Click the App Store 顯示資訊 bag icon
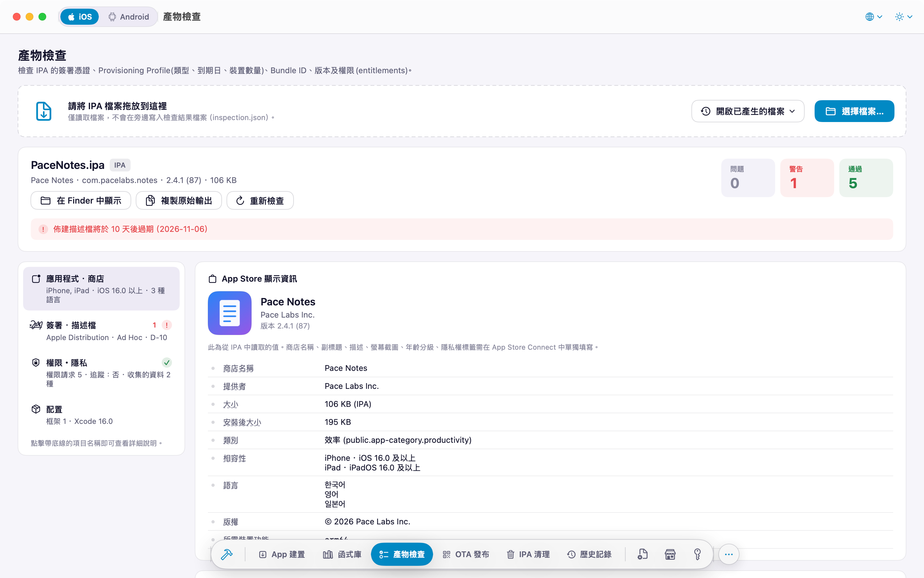This screenshot has width=924, height=578. pos(212,279)
